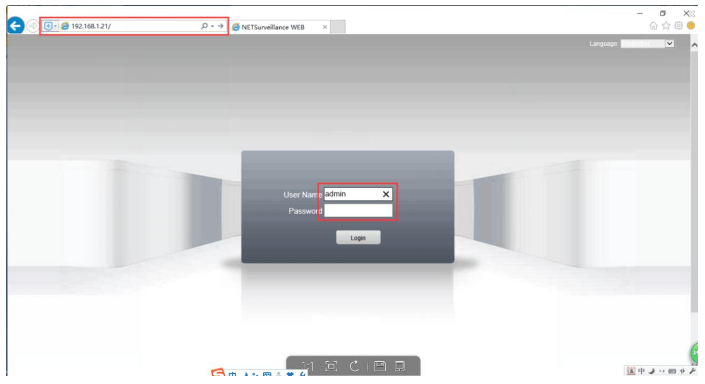The width and height of the screenshot is (705, 384).
Task: Go back using the browser back arrow
Action: coord(16,26)
